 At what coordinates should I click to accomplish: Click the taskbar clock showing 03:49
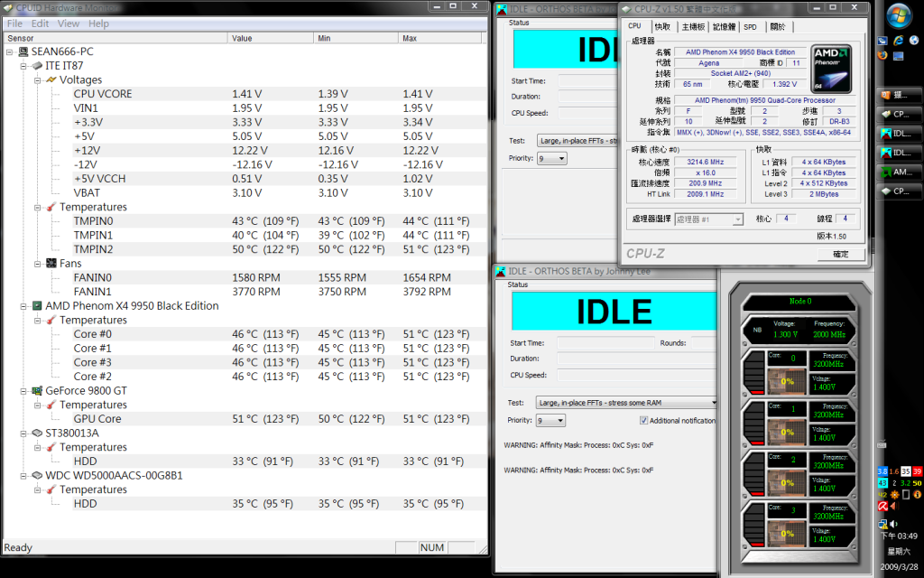[x=900, y=536]
